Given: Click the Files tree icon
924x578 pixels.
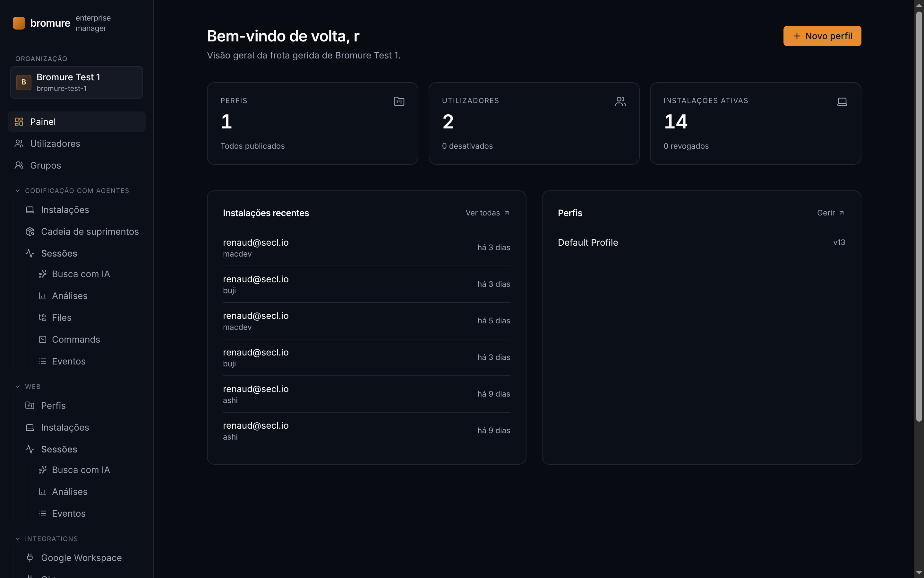Looking at the screenshot, I should 42,318.
